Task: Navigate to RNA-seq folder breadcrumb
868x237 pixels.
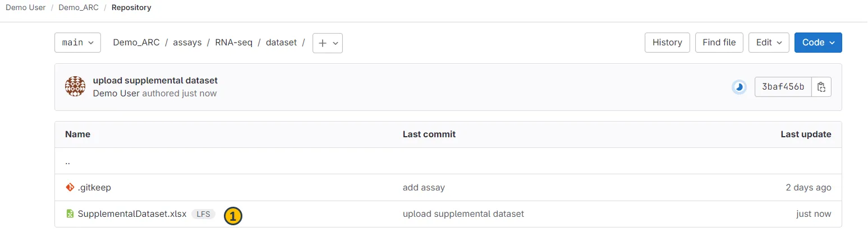Action: coord(233,43)
